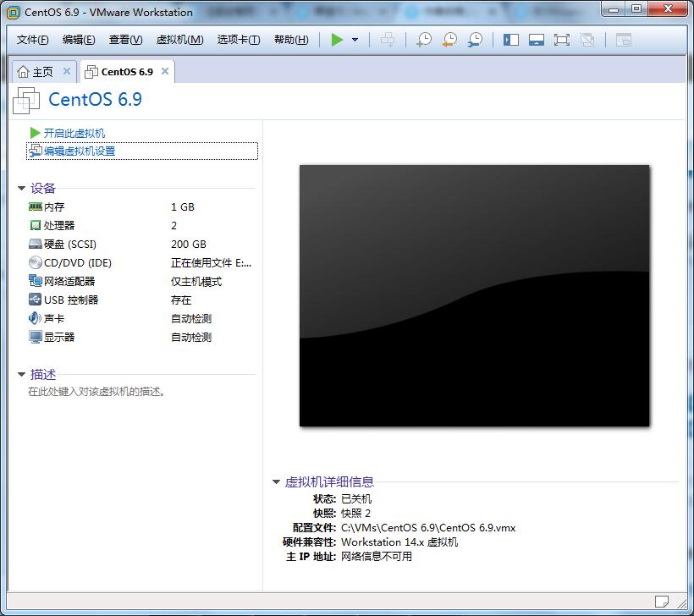
Task: Click the console view icon at toolbar end
Action: [x=624, y=40]
